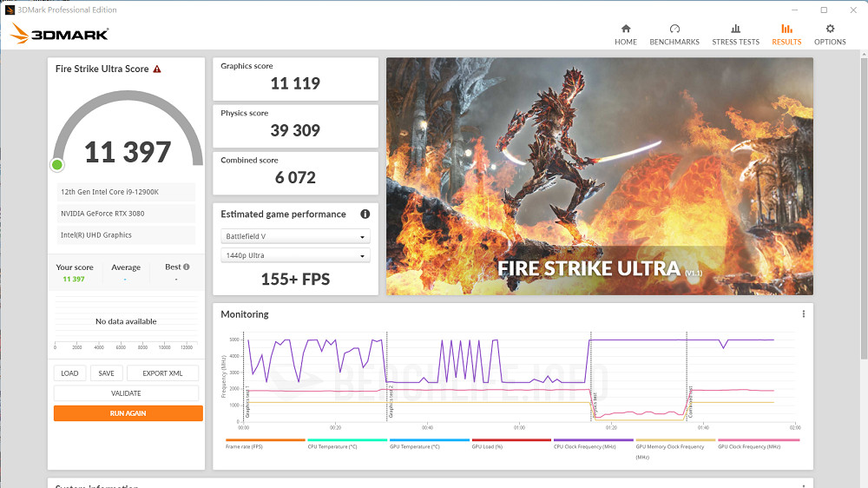Viewport: 868px width, 488px height.
Task: Click the 12th Gen Intel Core i9-12900K entry
Action: click(126, 192)
